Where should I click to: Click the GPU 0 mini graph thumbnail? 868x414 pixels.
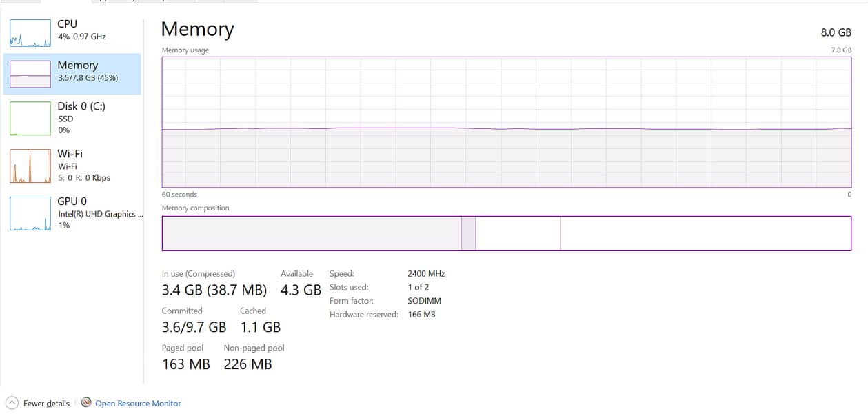pos(30,213)
